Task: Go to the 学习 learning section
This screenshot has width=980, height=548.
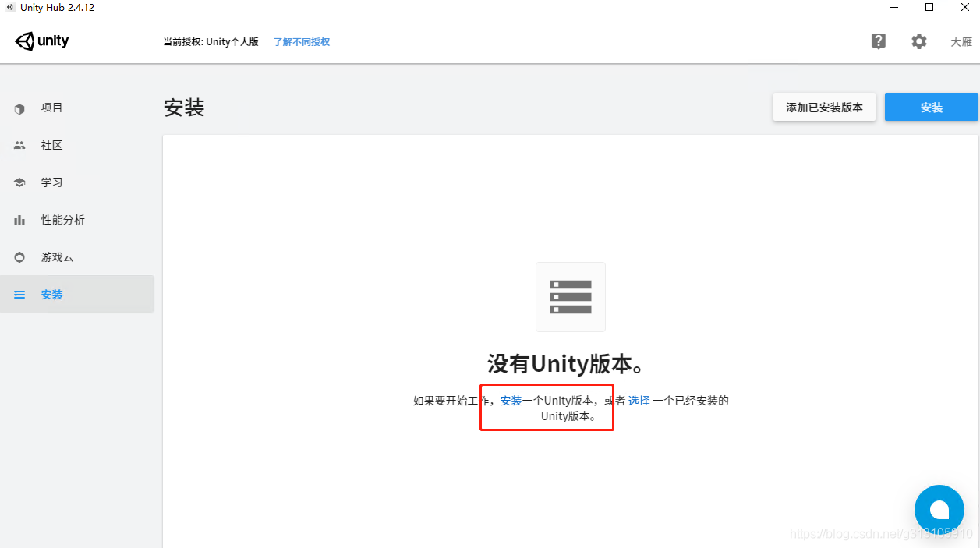Action: (76, 182)
